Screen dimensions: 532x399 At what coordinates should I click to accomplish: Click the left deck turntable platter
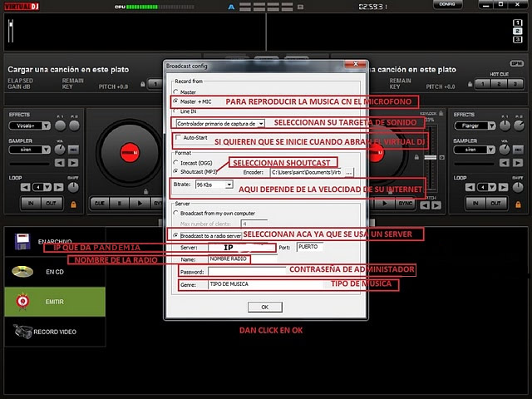click(130, 152)
